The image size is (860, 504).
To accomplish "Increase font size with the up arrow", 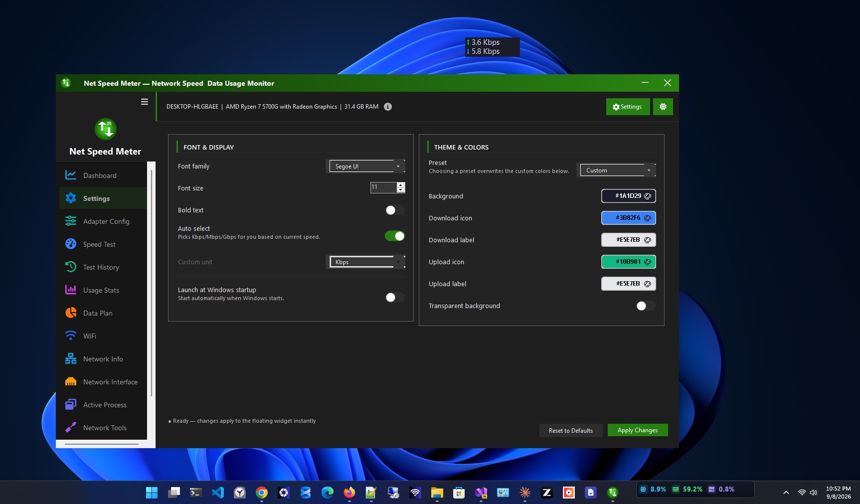I will tap(400, 185).
